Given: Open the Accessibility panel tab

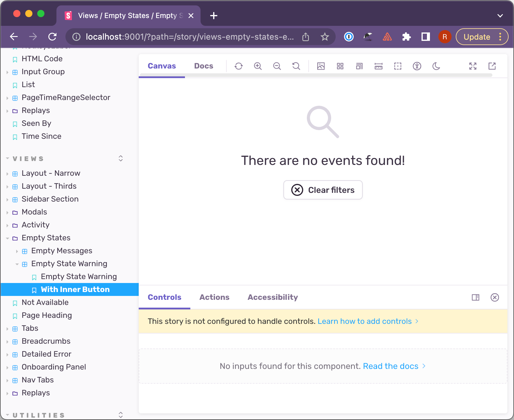Looking at the screenshot, I should point(273,297).
